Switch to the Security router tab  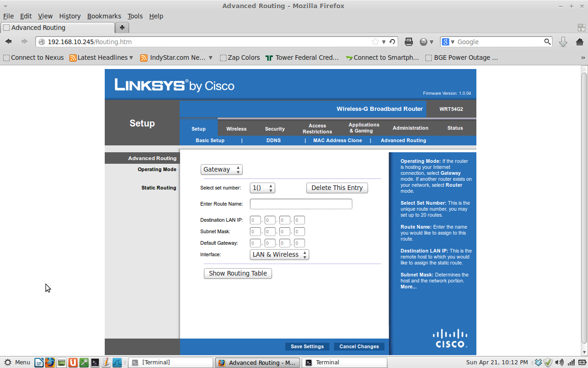tap(275, 129)
